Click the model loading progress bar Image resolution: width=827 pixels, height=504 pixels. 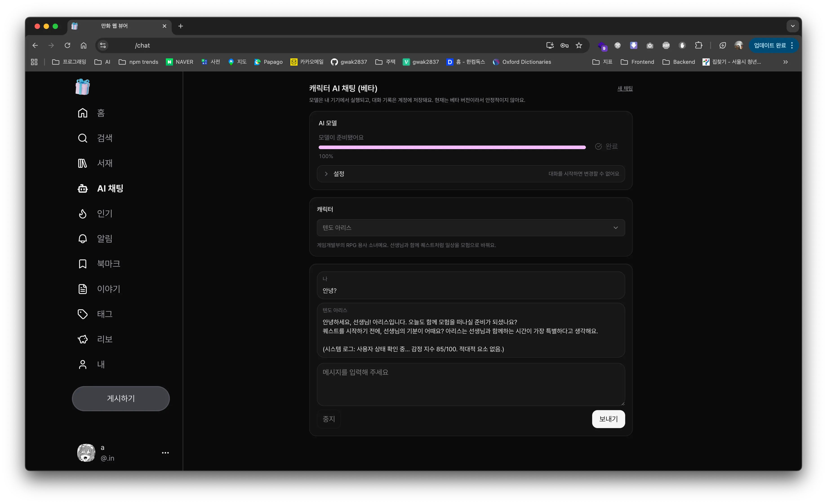(x=452, y=147)
